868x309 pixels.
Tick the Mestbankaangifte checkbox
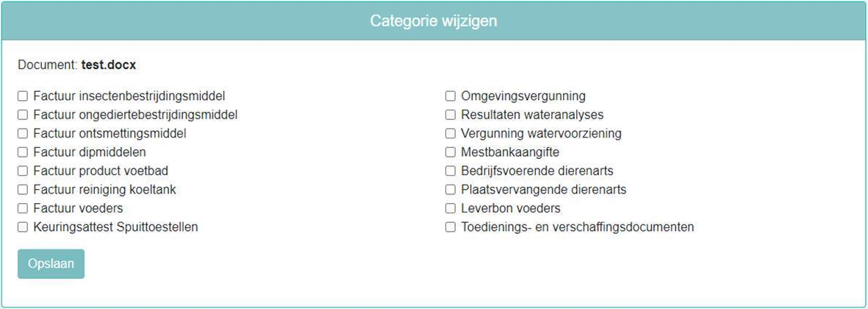tap(451, 152)
